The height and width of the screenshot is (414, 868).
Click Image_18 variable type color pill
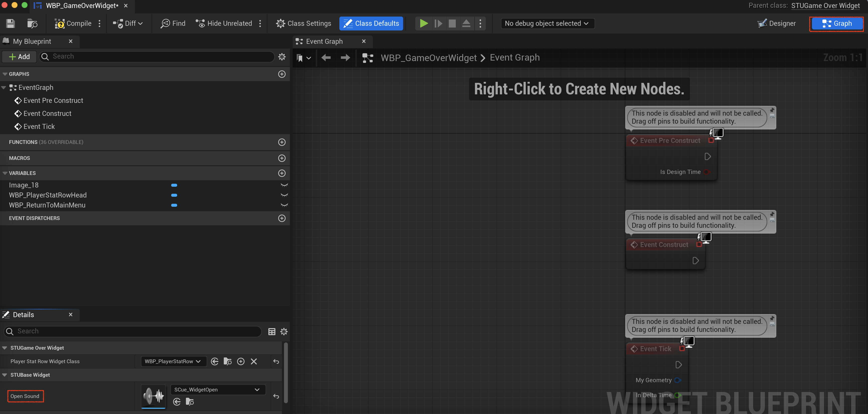(174, 185)
